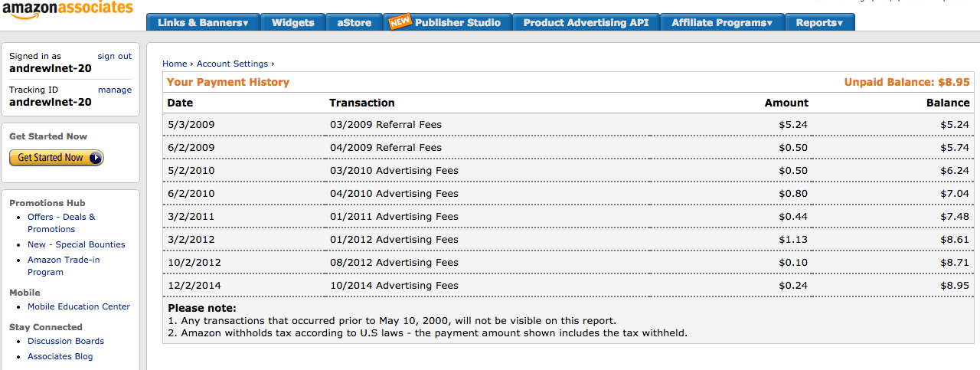Click the Amount column header
The image size is (980, 370).
tap(786, 103)
